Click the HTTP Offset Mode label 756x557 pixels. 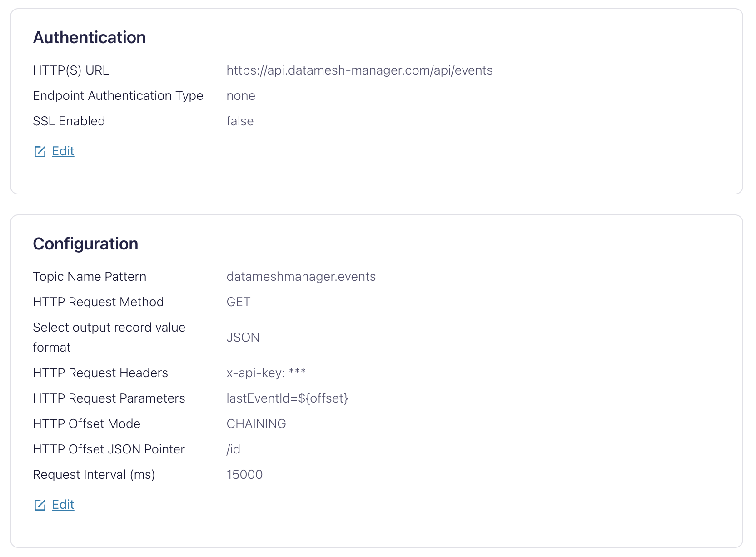[x=86, y=424]
